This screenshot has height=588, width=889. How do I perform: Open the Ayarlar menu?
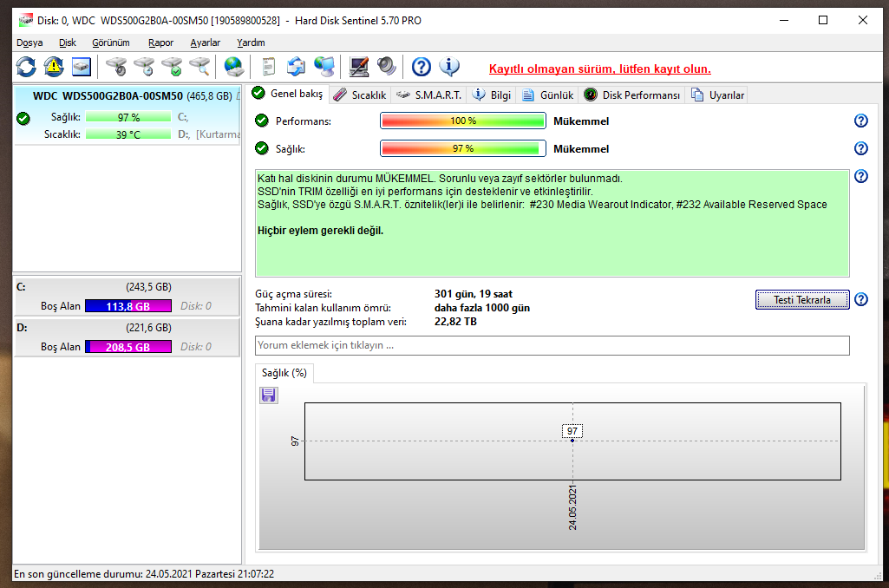(206, 42)
